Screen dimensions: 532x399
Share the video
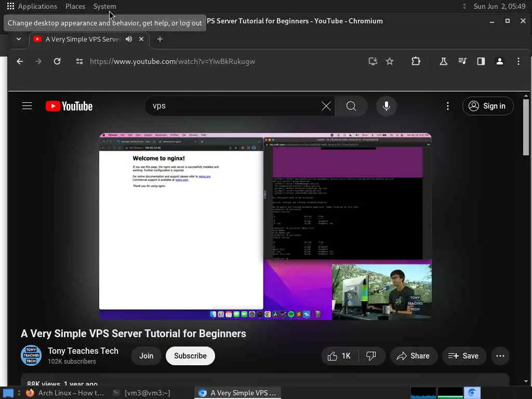point(414,356)
